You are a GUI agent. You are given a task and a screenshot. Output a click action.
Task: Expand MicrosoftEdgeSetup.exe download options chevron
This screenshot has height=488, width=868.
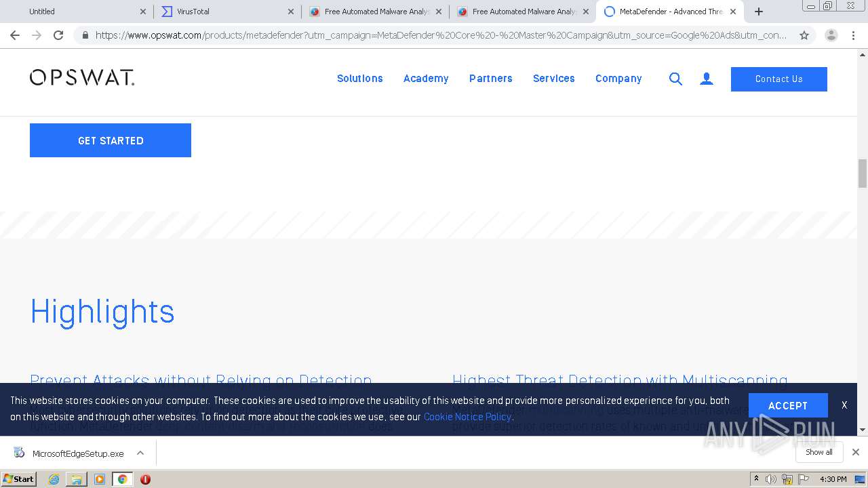click(140, 453)
